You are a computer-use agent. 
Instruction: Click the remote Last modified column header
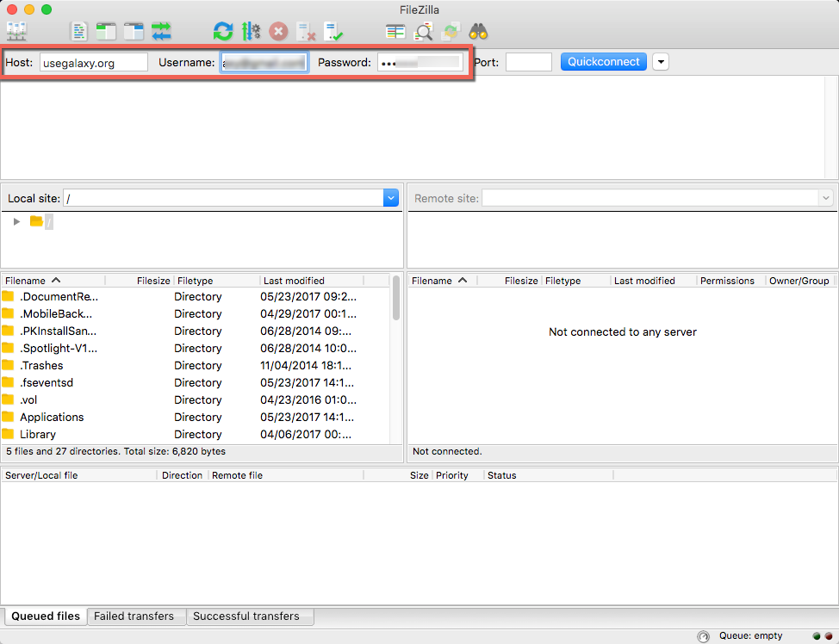pos(654,281)
